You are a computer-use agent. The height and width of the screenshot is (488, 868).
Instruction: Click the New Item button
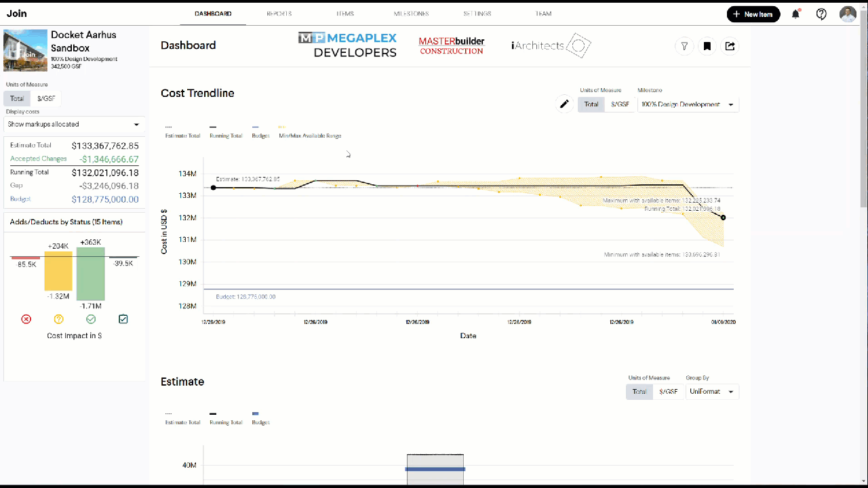753,14
